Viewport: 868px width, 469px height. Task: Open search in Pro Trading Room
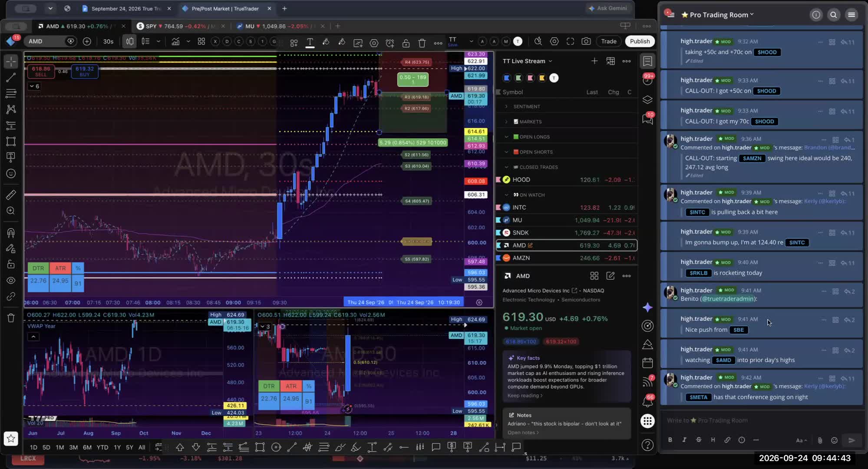coord(833,15)
